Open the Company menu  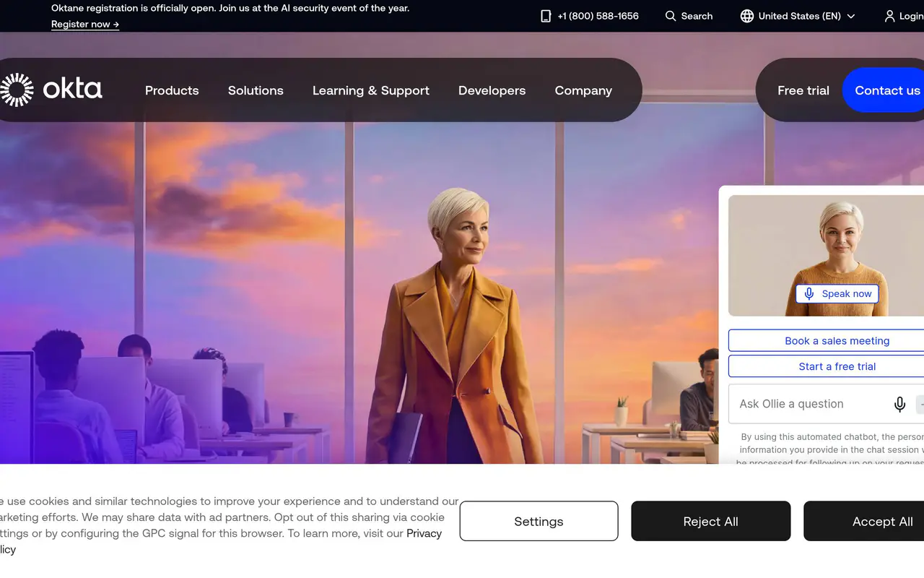(583, 90)
